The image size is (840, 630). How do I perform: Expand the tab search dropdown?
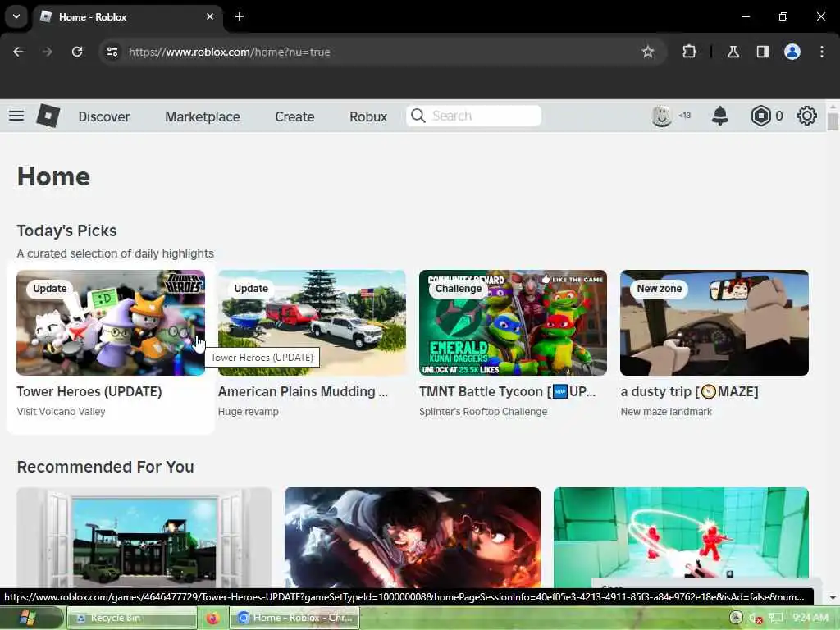tap(16, 16)
